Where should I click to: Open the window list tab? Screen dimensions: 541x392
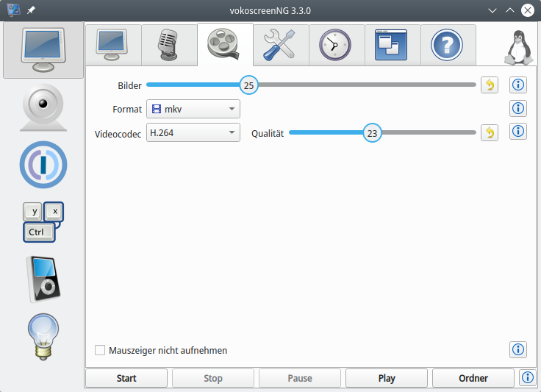[x=393, y=45]
